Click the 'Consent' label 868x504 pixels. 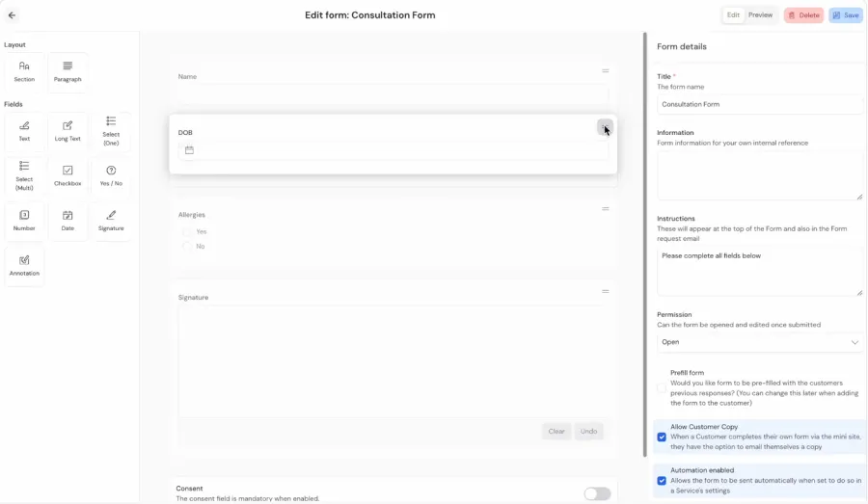189,488
